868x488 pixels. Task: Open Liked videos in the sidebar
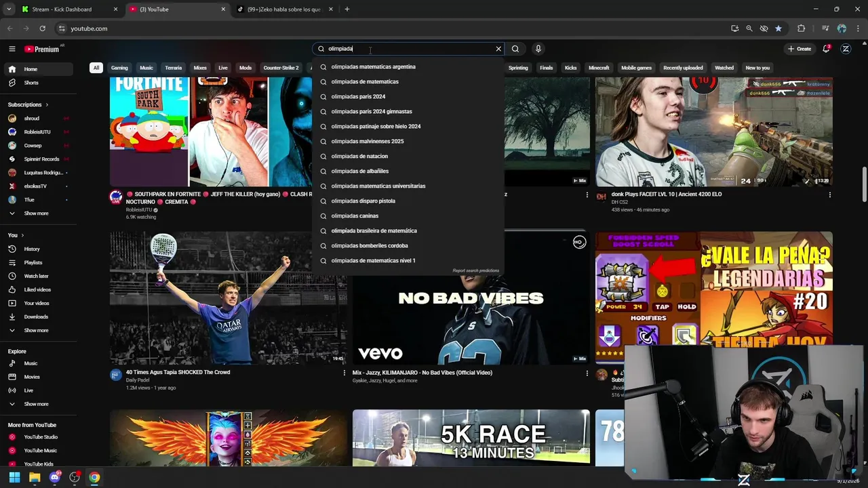click(39, 289)
